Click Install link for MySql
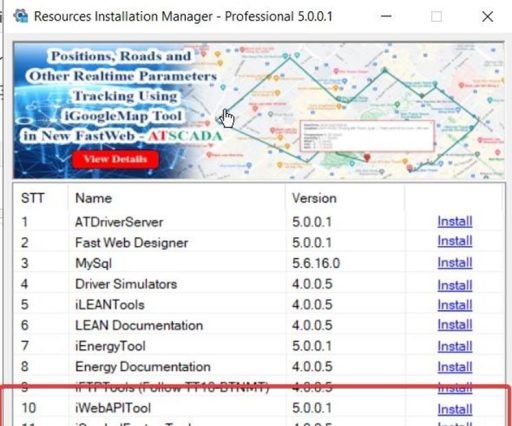 point(455,263)
